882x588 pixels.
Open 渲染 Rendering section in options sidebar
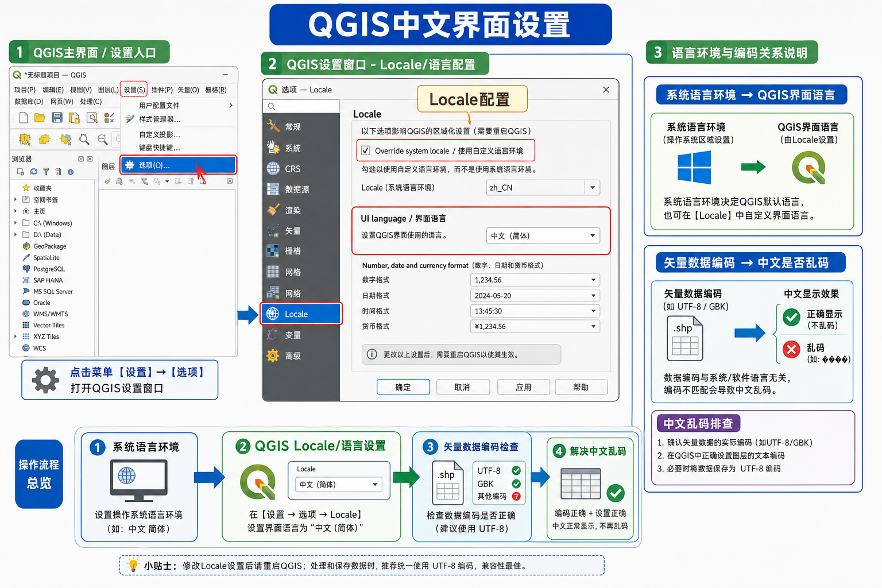click(x=301, y=210)
